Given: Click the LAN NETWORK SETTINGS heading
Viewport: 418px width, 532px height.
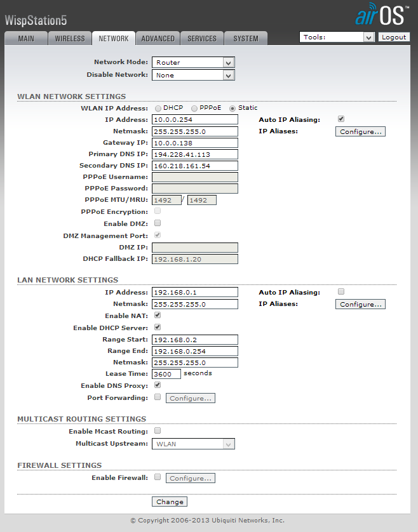Looking at the screenshot, I should [x=68, y=280].
